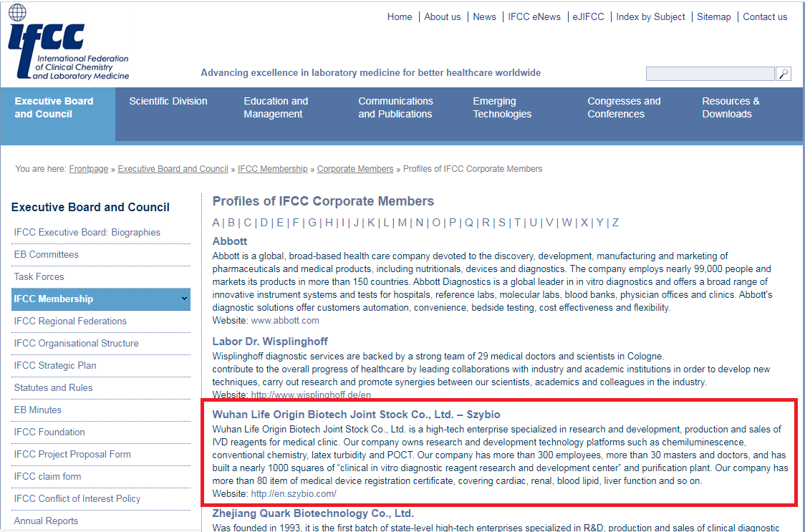
Task: Jump to letter A in alphabet index
Action: pos(216,223)
